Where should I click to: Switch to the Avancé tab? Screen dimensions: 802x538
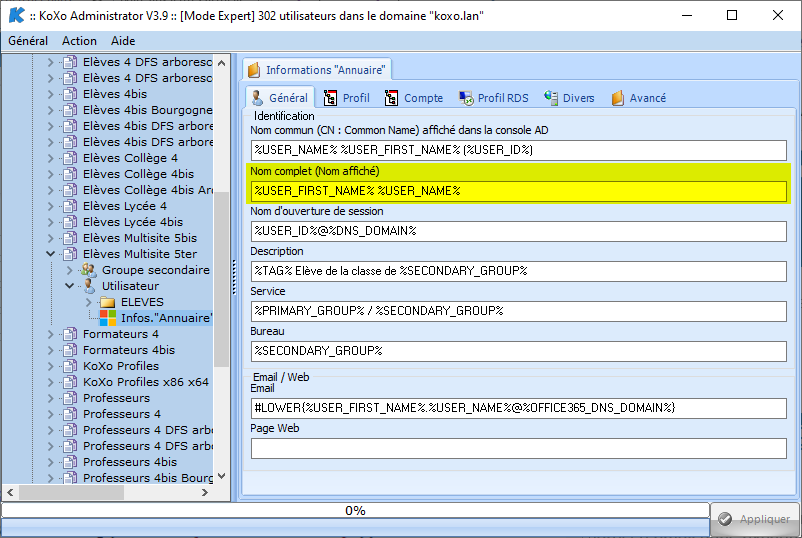(x=639, y=98)
